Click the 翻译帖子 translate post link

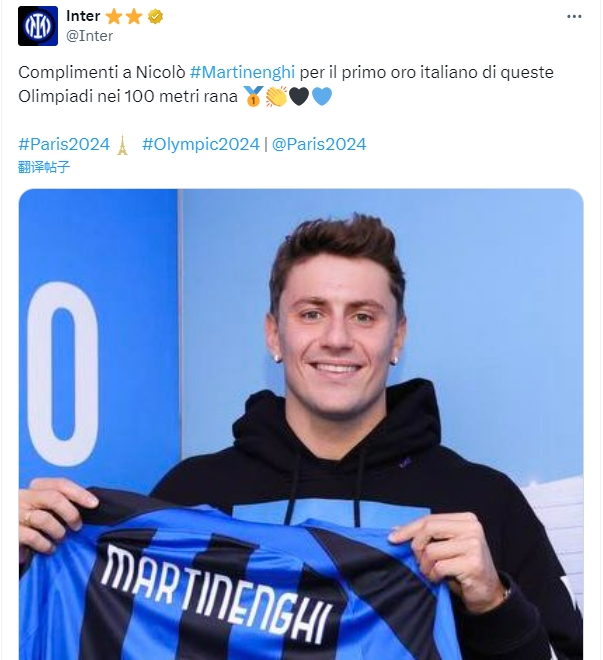(44, 167)
